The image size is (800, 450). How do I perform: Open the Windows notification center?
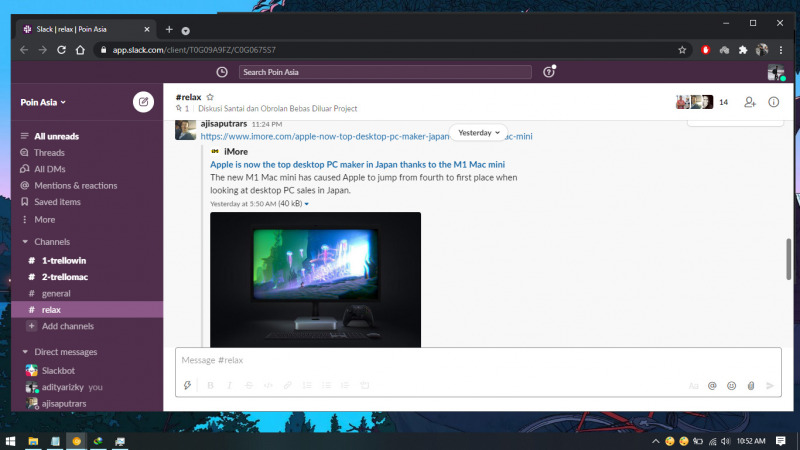point(781,441)
